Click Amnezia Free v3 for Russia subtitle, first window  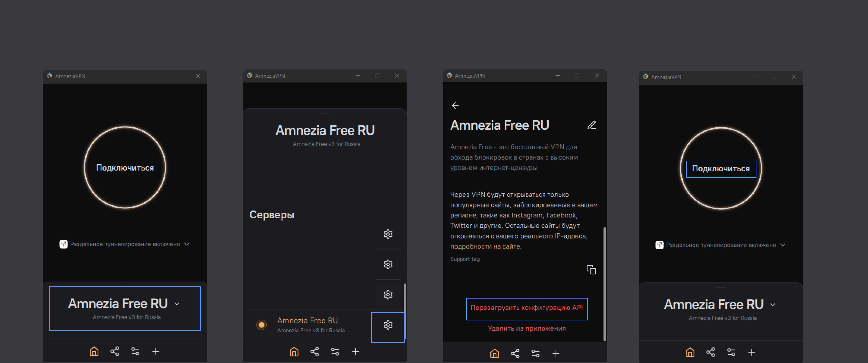click(127, 317)
